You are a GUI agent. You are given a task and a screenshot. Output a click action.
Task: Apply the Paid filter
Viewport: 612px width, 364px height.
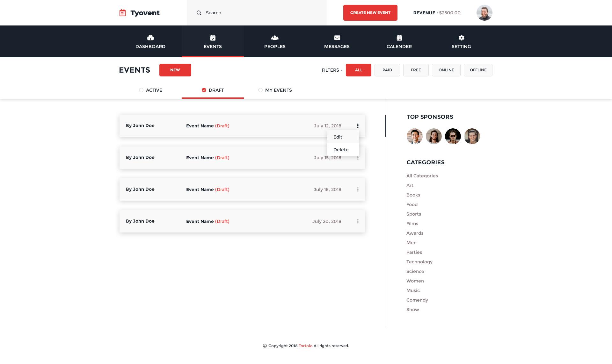(x=387, y=70)
